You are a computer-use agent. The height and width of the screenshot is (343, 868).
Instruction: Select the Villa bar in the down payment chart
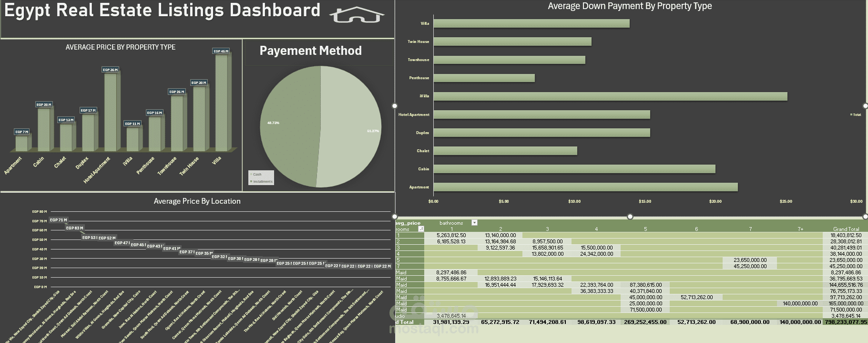[x=531, y=23]
